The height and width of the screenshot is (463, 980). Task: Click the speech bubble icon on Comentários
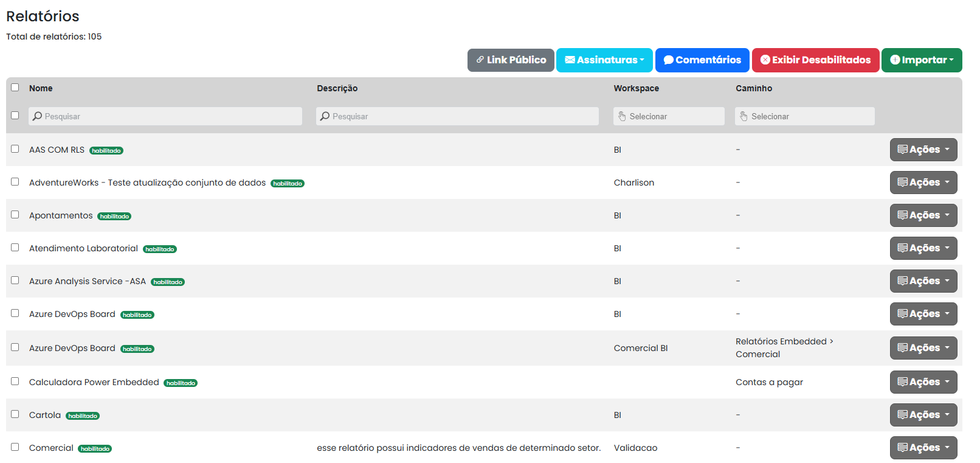tap(668, 60)
